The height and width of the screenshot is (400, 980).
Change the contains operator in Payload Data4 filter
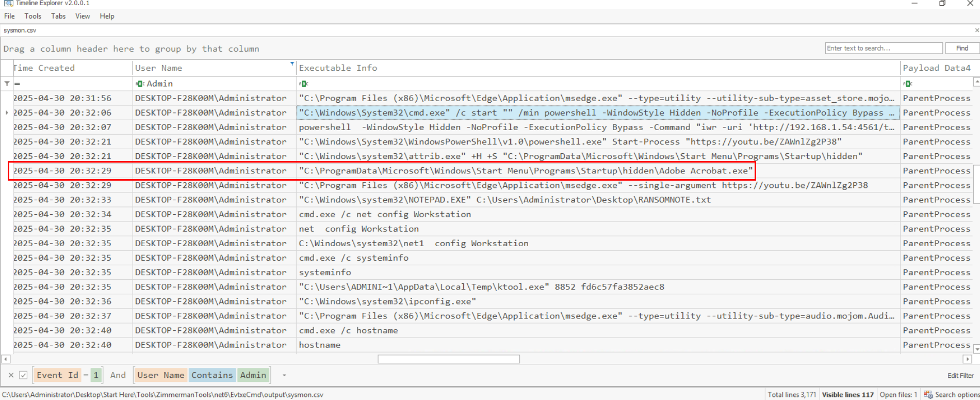(908, 84)
